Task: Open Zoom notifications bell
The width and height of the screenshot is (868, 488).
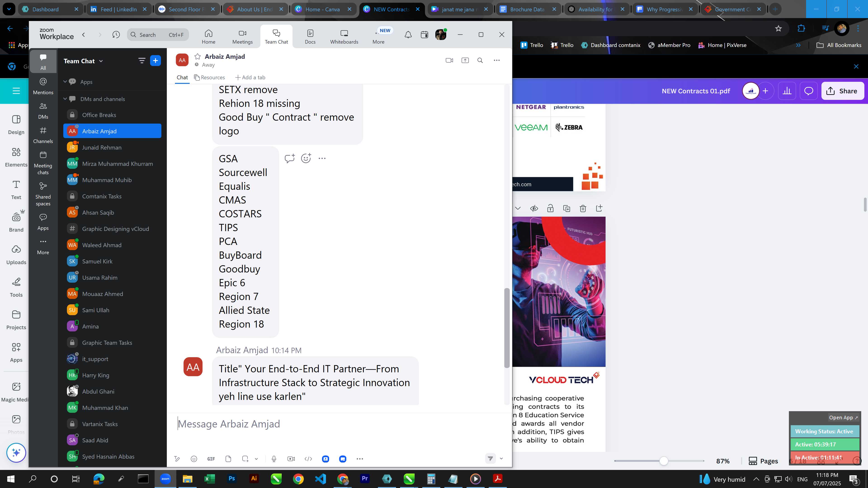Action: pos(408,35)
